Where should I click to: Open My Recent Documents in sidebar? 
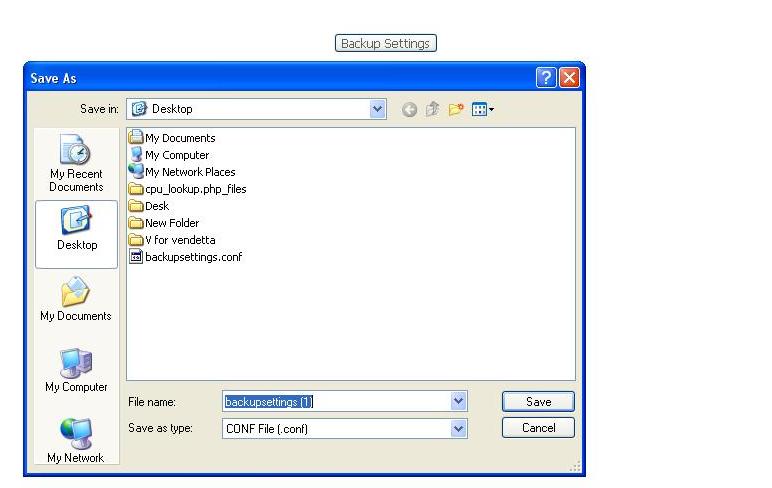pyautogui.click(x=76, y=163)
